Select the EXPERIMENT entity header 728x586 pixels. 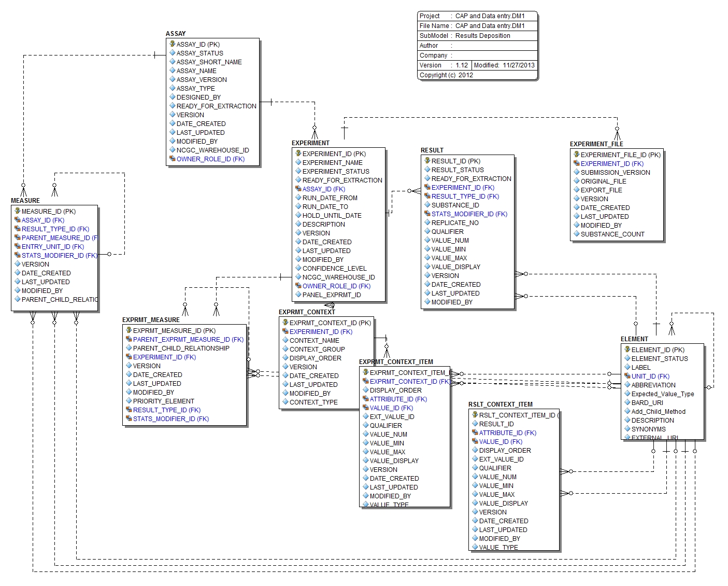tap(311, 143)
